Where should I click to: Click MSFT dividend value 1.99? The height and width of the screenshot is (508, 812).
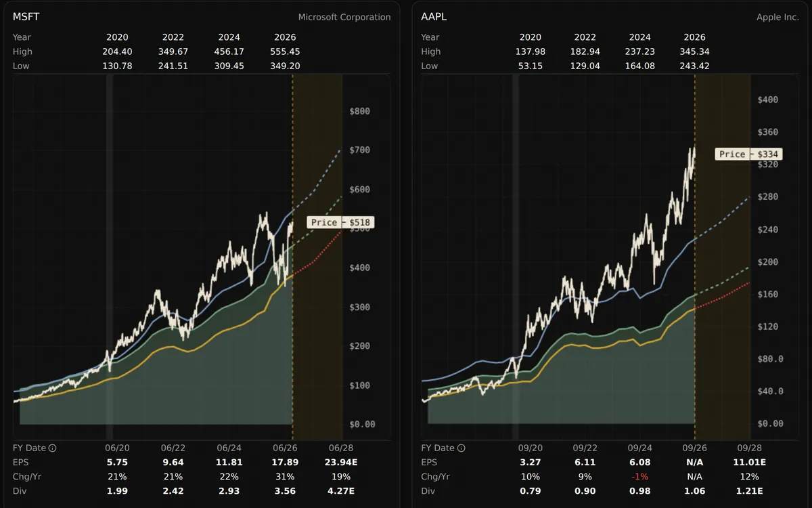(x=117, y=492)
